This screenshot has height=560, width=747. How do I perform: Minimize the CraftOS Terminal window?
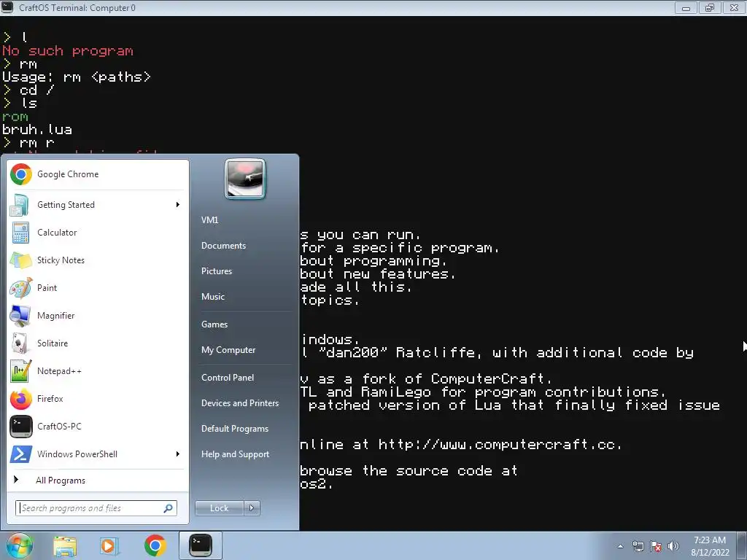686,7
